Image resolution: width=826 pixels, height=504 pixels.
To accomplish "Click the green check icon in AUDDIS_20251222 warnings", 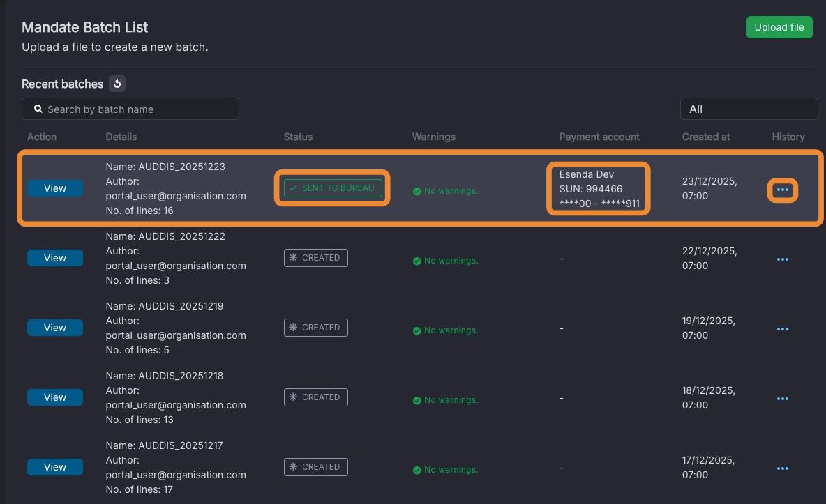I will pyautogui.click(x=416, y=261).
